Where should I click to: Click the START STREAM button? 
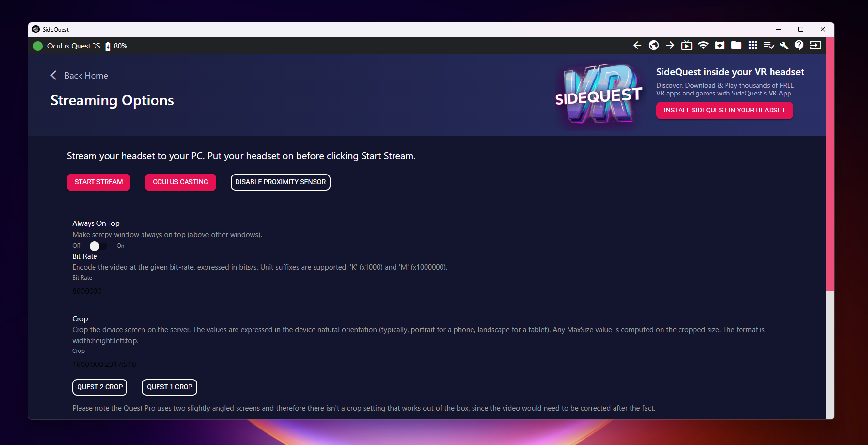(x=98, y=182)
